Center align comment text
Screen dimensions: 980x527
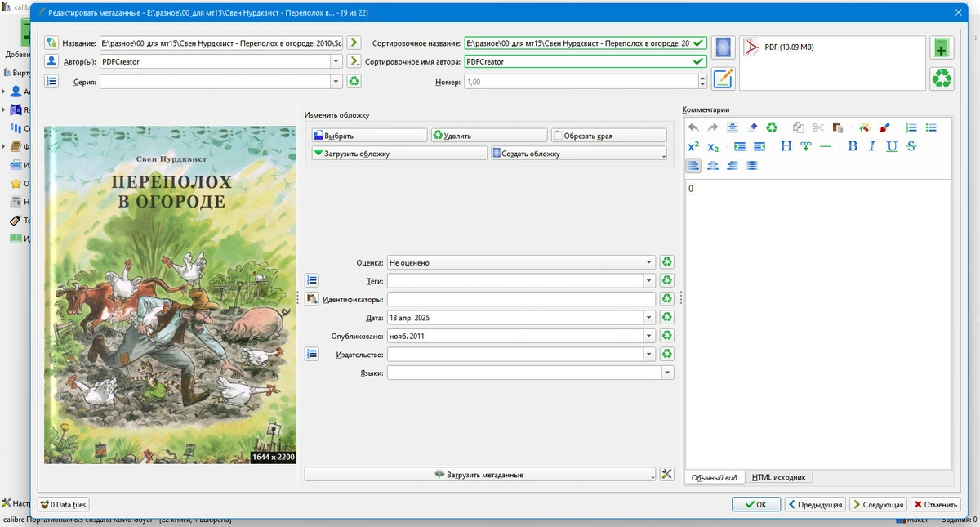coord(713,165)
